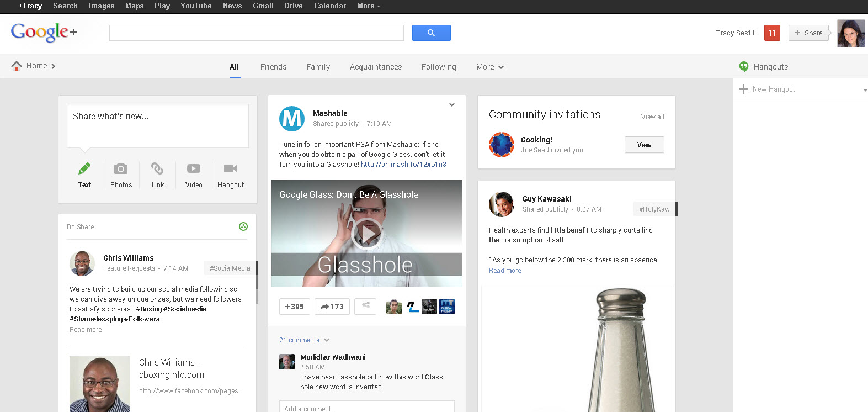Select the All stream tab

point(235,67)
